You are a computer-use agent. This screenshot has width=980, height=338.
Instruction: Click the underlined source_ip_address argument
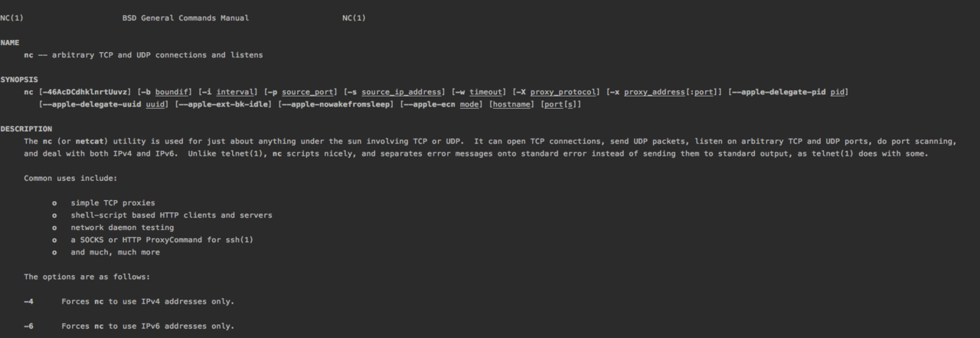pos(401,92)
